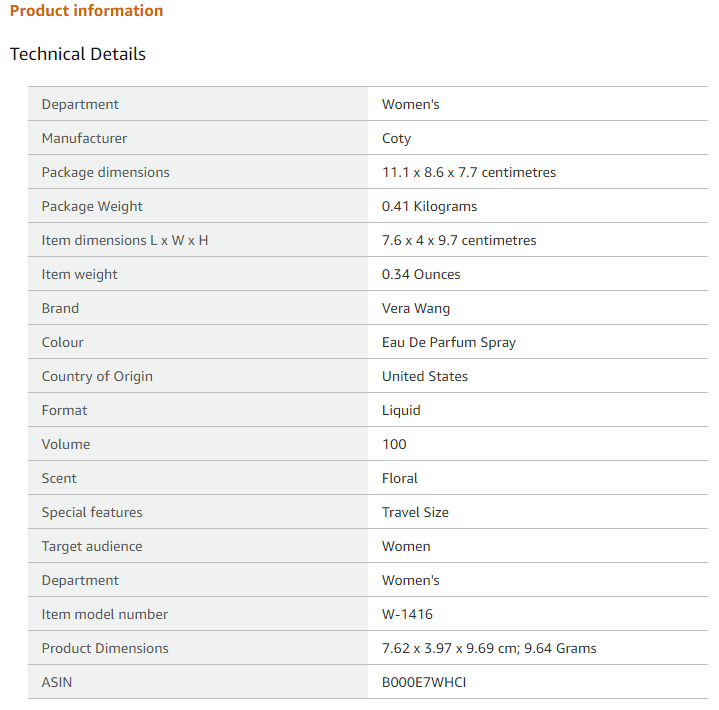
Task: Click the Eau De Parfum Spray colour value
Action: click(x=449, y=343)
